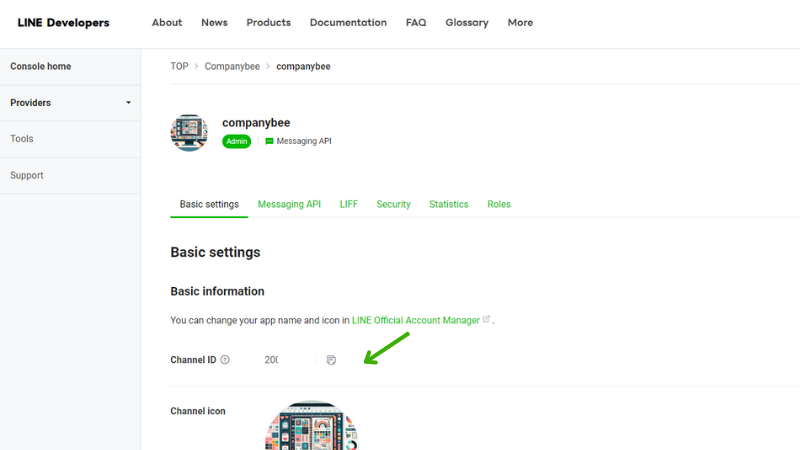Open Tools in the sidebar
This screenshot has height=450, width=800.
[x=21, y=139]
